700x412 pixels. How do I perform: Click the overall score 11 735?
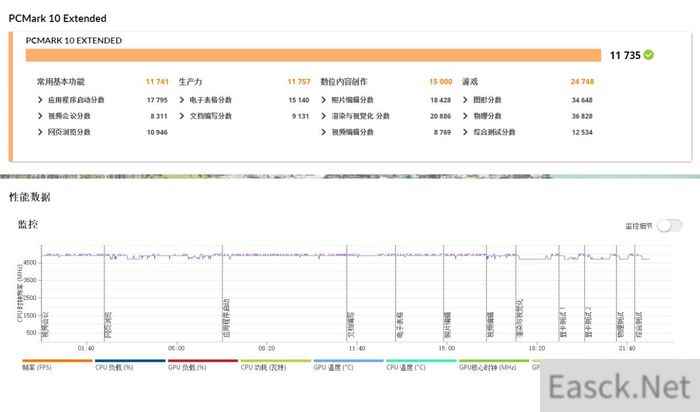[625, 55]
